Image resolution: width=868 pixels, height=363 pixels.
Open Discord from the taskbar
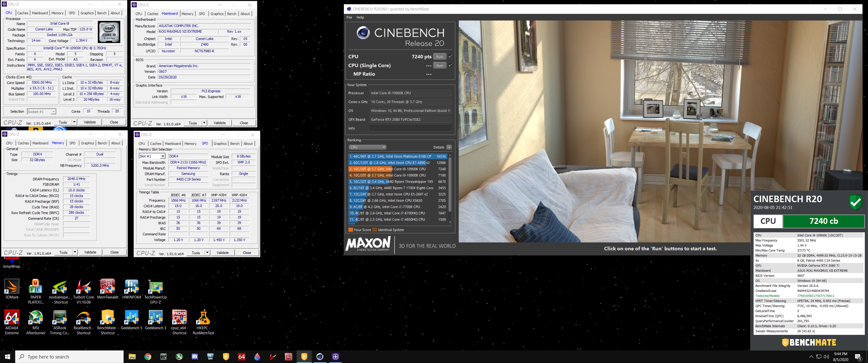point(195,357)
